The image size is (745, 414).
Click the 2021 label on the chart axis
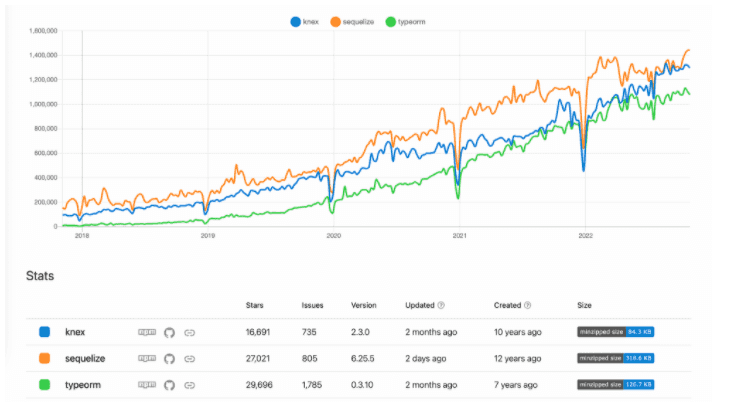[x=459, y=236]
